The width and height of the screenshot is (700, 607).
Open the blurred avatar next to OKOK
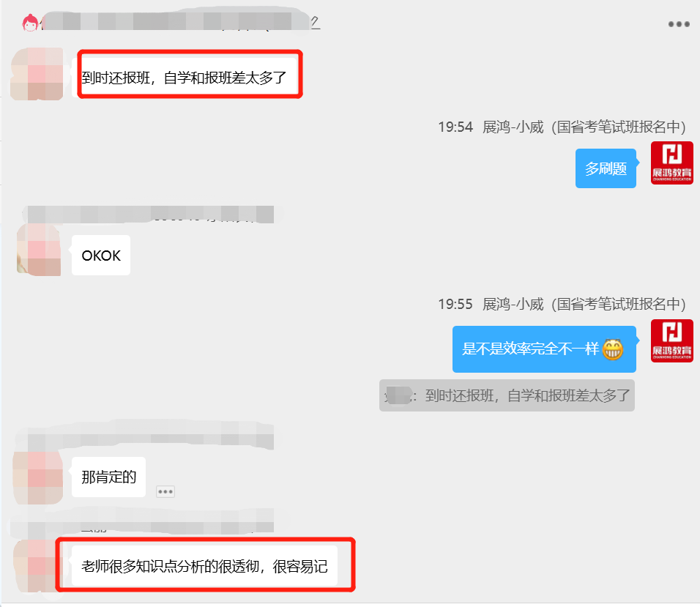point(39,250)
